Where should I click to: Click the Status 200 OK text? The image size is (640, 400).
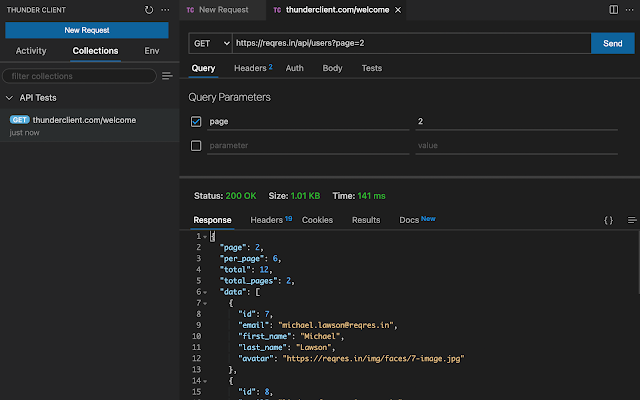pyautogui.click(x=225, y=196)
